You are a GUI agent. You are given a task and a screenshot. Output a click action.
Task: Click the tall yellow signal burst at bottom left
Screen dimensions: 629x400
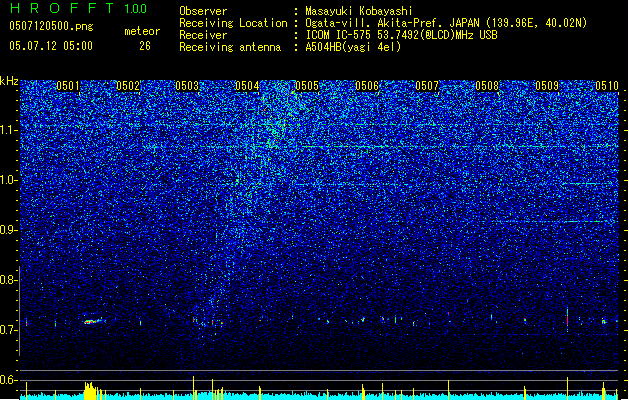pyautogui.click(x=92, y=391)
